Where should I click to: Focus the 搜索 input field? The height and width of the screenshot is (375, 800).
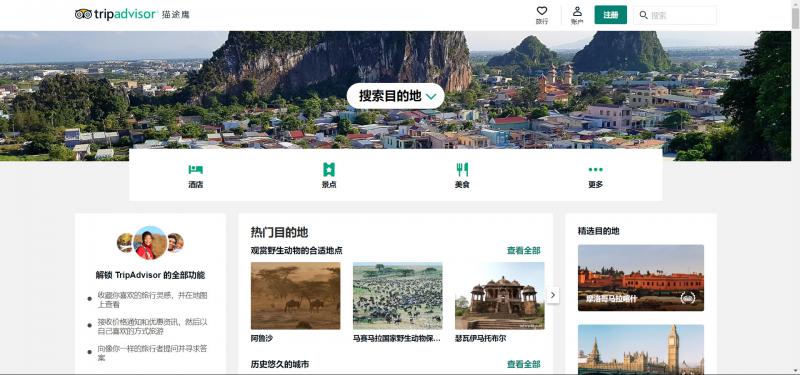681,15
